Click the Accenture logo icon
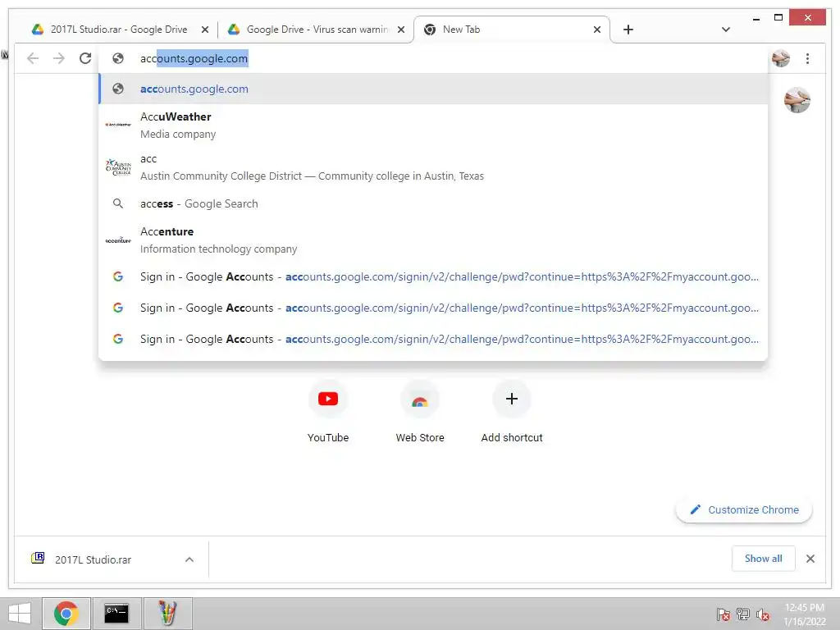Viewport: 840px width, 630px height. click(118, 240)
